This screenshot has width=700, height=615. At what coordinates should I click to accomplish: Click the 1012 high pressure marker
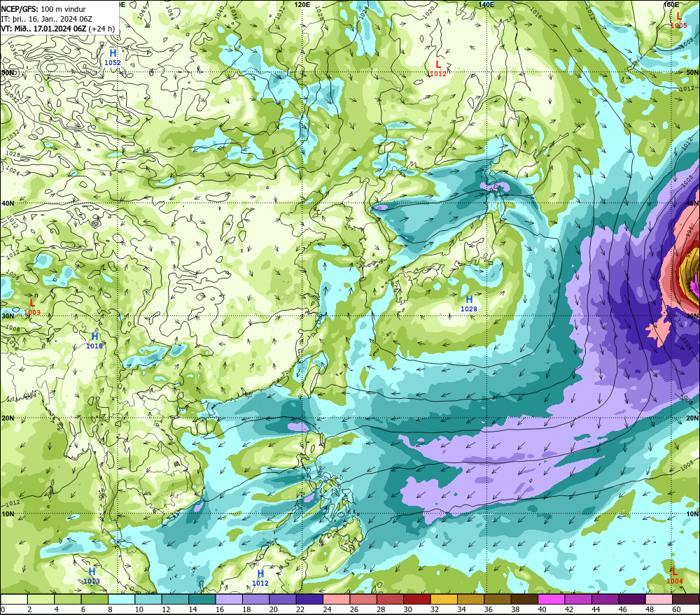(260, 578)
